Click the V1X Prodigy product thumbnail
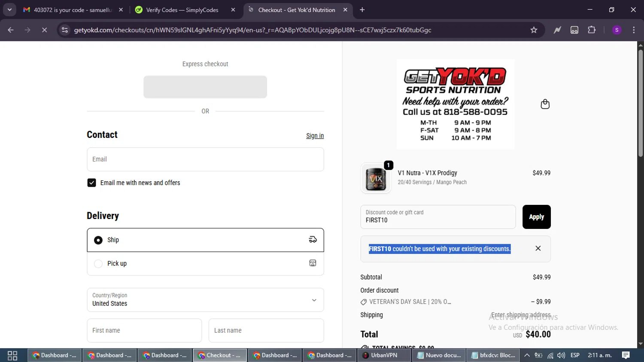The width and height of the screenshot is (644, 362). (x=376, y=178)
